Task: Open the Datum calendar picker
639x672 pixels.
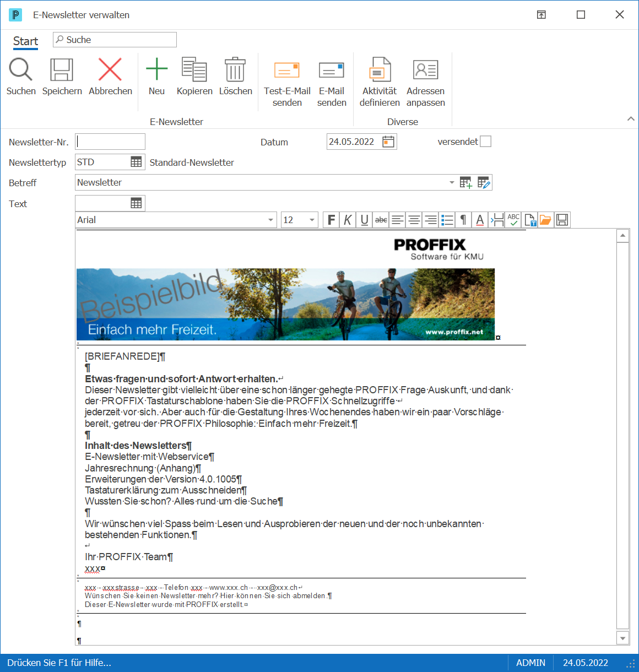Action: [389, 142]
